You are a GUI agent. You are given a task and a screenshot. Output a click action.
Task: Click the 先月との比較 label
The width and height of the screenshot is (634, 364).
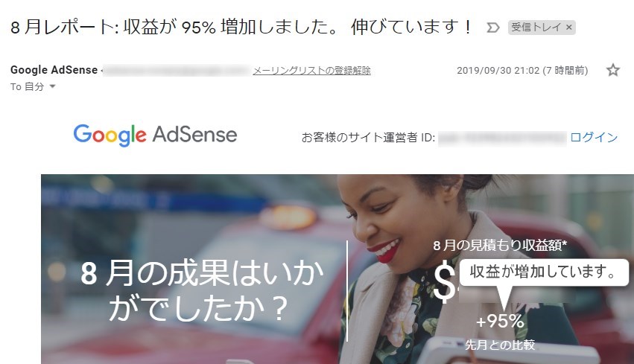(x=500, y=345)
